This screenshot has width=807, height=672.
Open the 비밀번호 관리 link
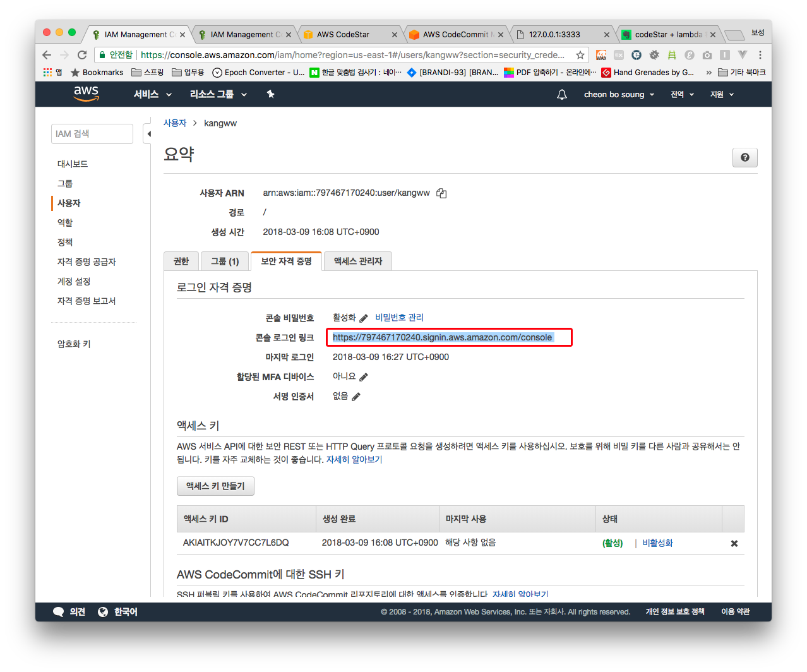[x=399, y=318]
